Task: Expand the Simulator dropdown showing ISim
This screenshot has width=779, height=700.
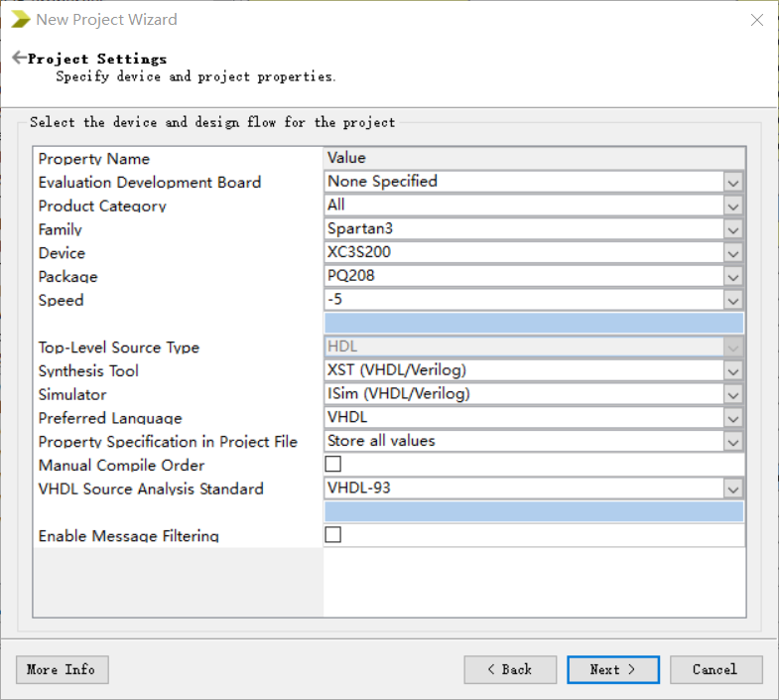Action: (732, 394)
